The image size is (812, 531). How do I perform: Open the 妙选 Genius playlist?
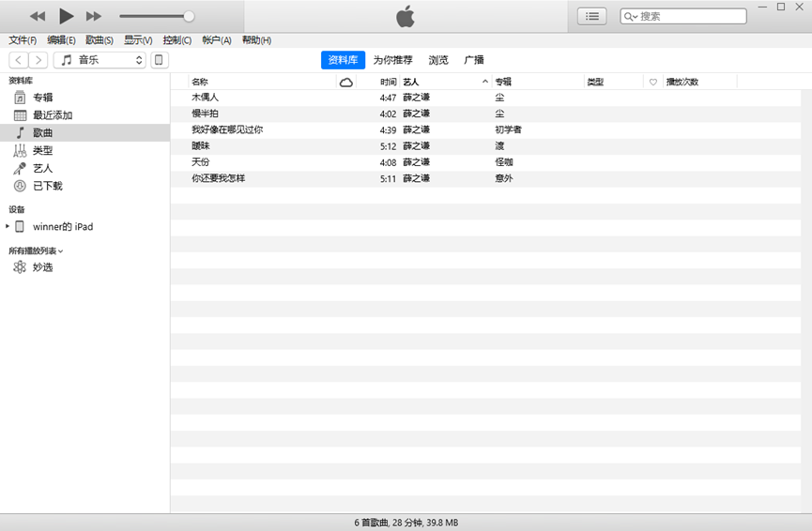(84, 267)
